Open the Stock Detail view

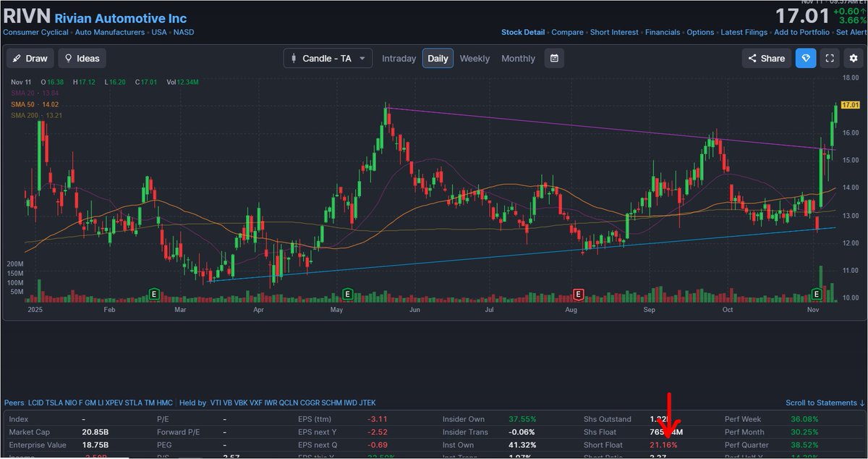(x=522, y=32)
